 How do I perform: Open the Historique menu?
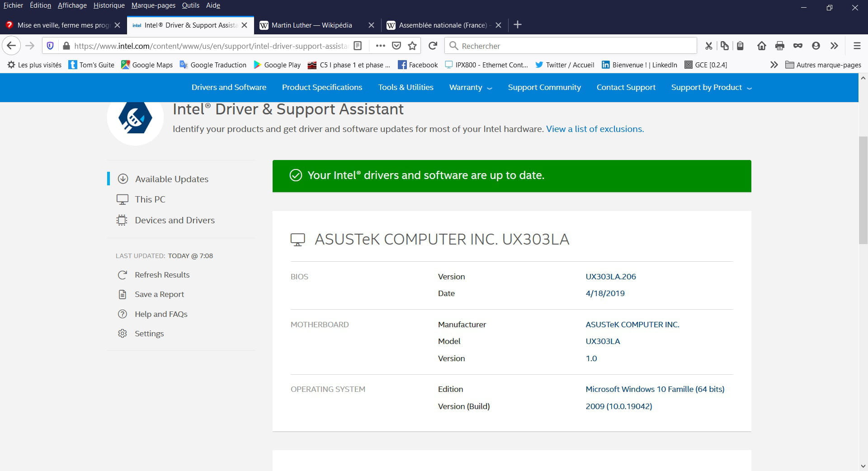point(109,5)
